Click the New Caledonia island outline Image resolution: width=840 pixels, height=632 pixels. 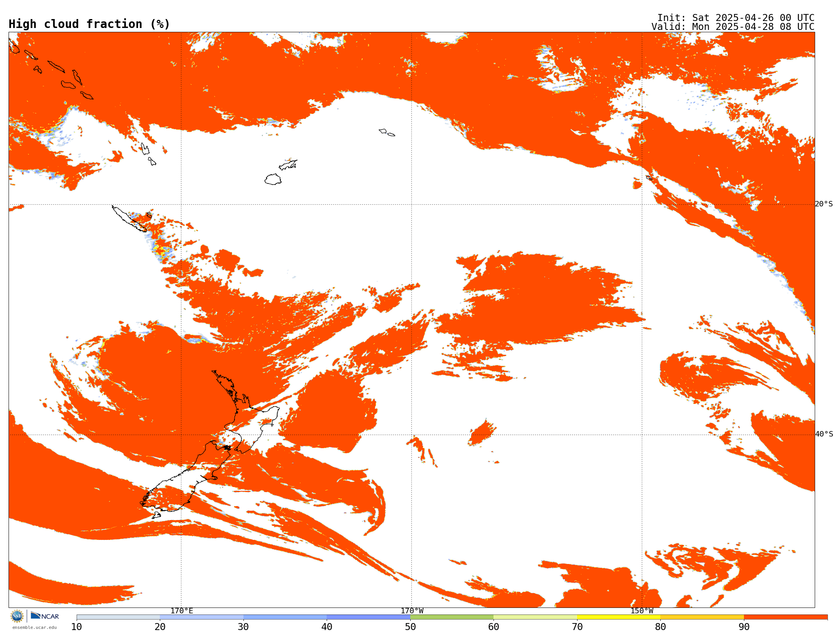[129, 219]
